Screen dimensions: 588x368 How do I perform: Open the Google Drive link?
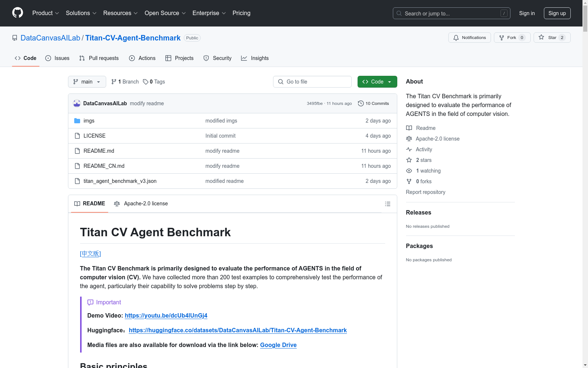coord(278,345)
